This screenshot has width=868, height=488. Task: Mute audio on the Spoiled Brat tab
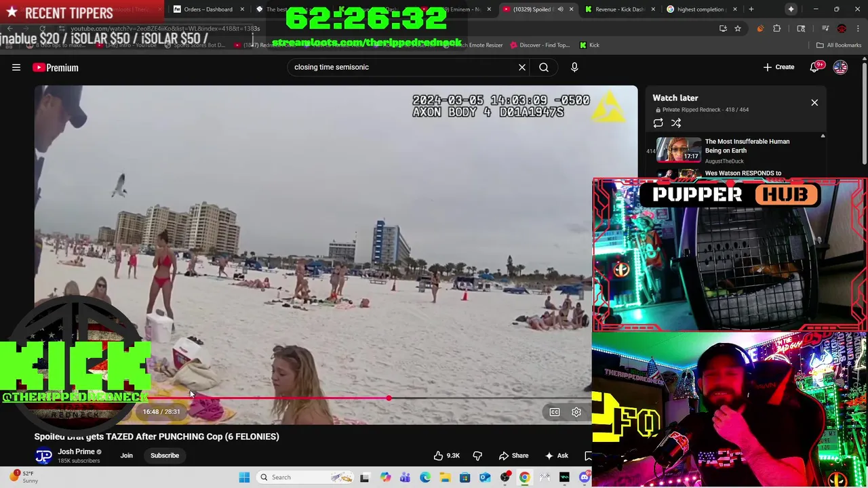560,9
